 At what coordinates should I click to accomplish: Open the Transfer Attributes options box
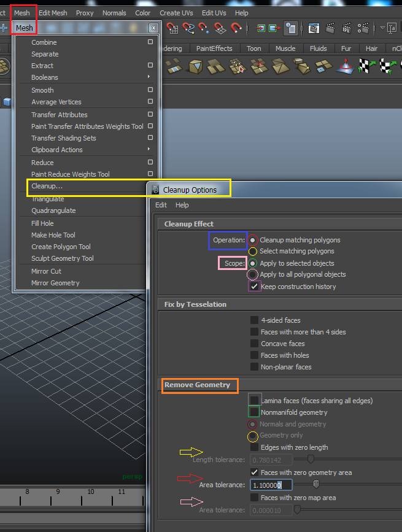click(x=150, y=114)
